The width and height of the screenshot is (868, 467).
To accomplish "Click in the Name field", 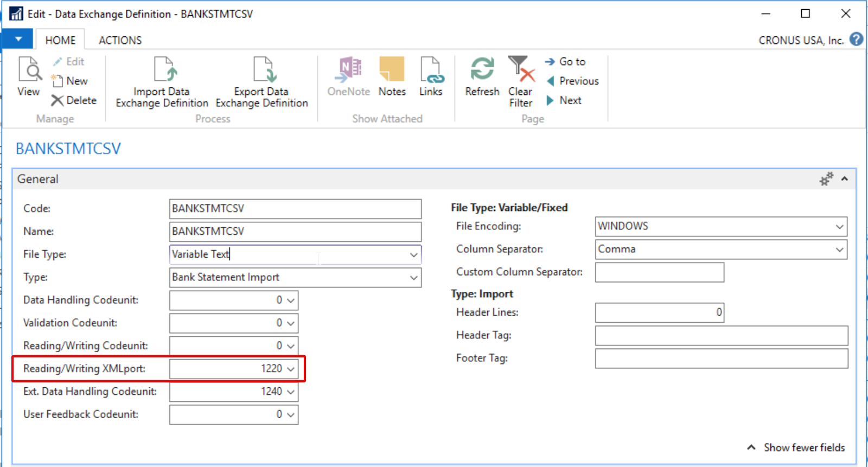I will [295, 232].
